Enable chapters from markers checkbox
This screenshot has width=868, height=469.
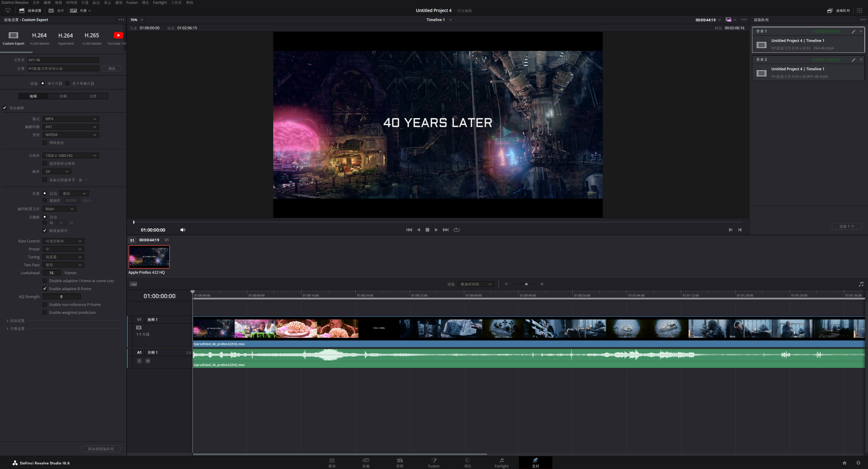coord(44,180)
